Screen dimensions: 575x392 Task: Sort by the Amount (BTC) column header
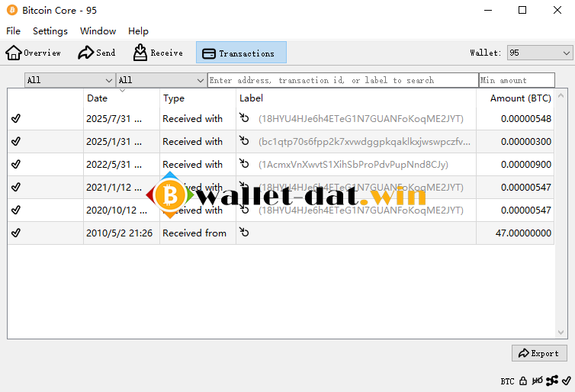[x=516, y=98]
